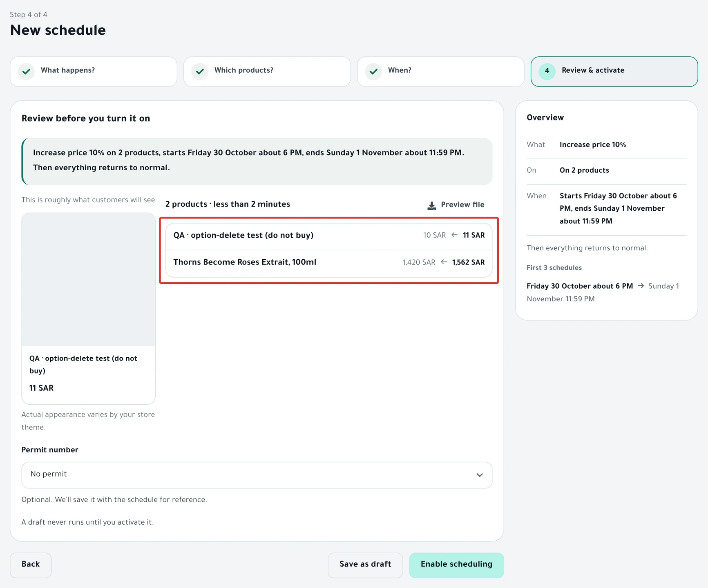Click the On 2 products overview value
Viewport: 708px width, 588px height.
tap(584, 170)
